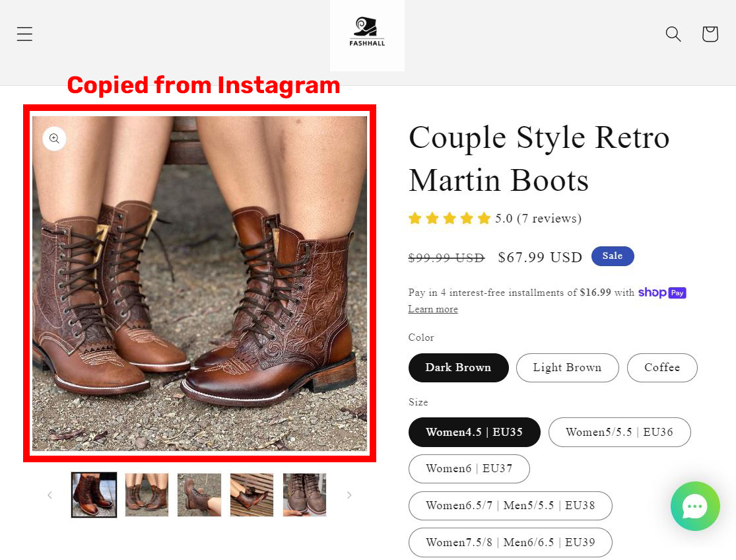The width and height of the screenshot is (736, 560).
Task: Open the hamburger navigation menu
Action: tap(24, 34)
